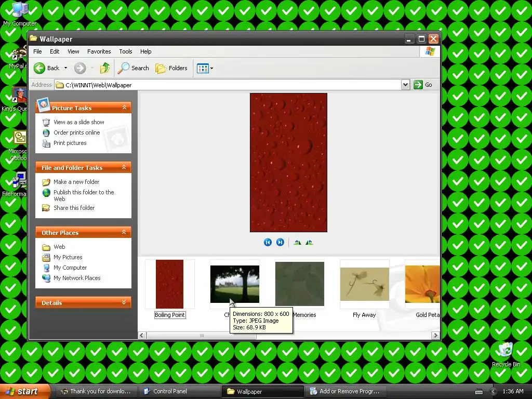The width and height of the screenshot is (532, 399).
Task: Expand hidden tray icons arrow
Action: tap(494, 392)
